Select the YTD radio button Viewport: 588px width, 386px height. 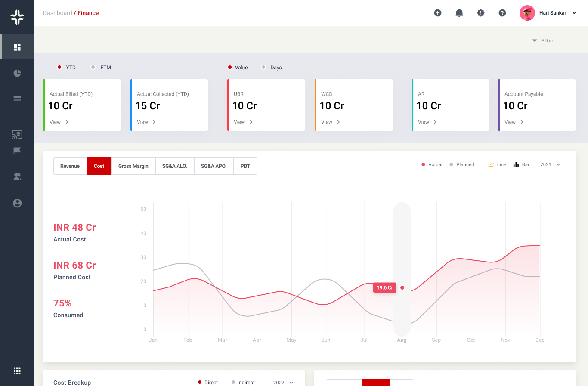(x=59, y=67)
